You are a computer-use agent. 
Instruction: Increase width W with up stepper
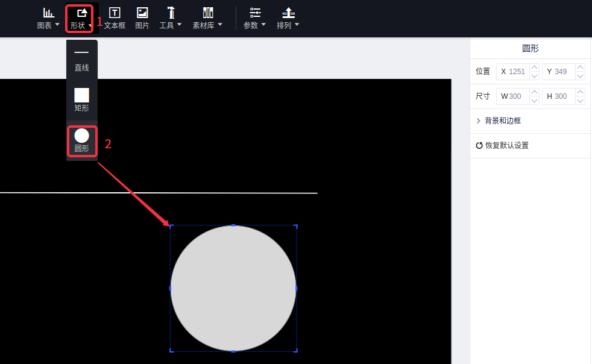[534, 92]
